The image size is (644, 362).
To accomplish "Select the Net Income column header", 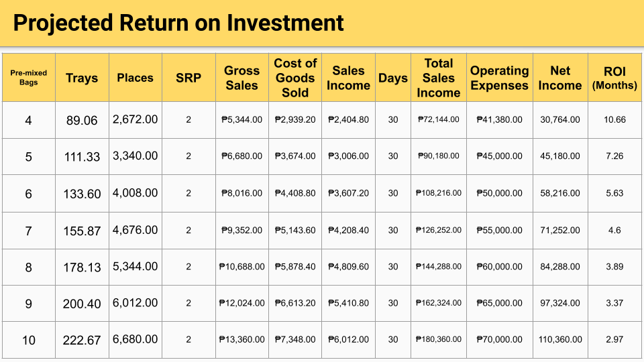I will [560, 78].
